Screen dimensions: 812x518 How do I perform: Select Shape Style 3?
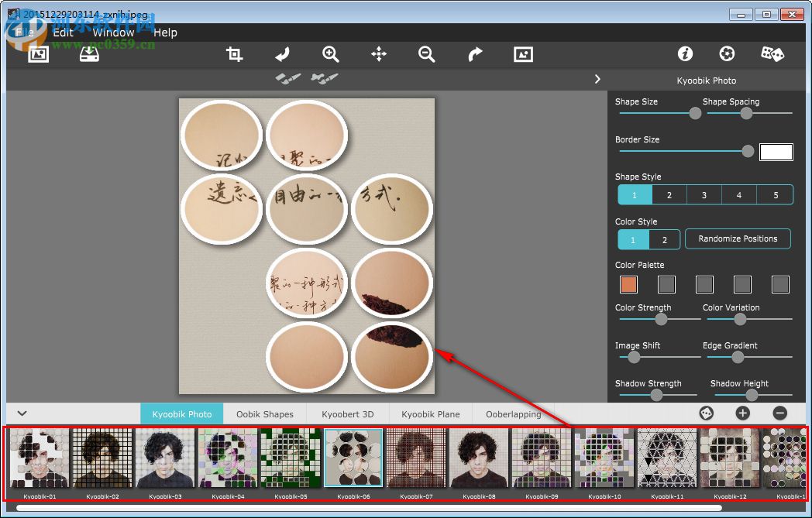(704, 194)
